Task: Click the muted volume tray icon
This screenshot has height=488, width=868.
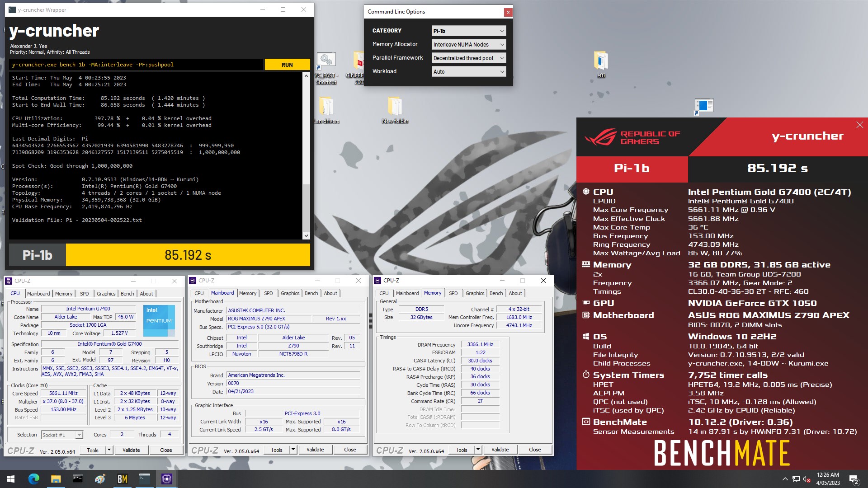Action: tap(807, 479)
